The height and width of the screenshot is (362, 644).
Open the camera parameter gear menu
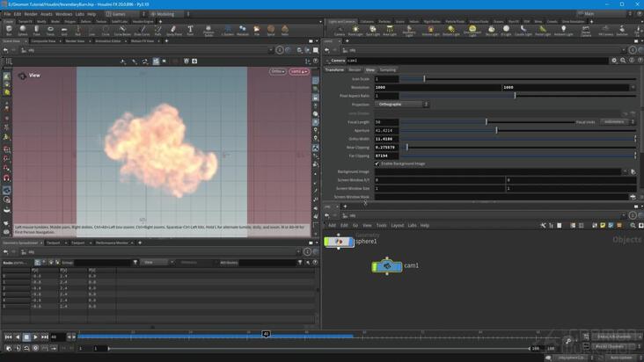(x=614, y=61)
